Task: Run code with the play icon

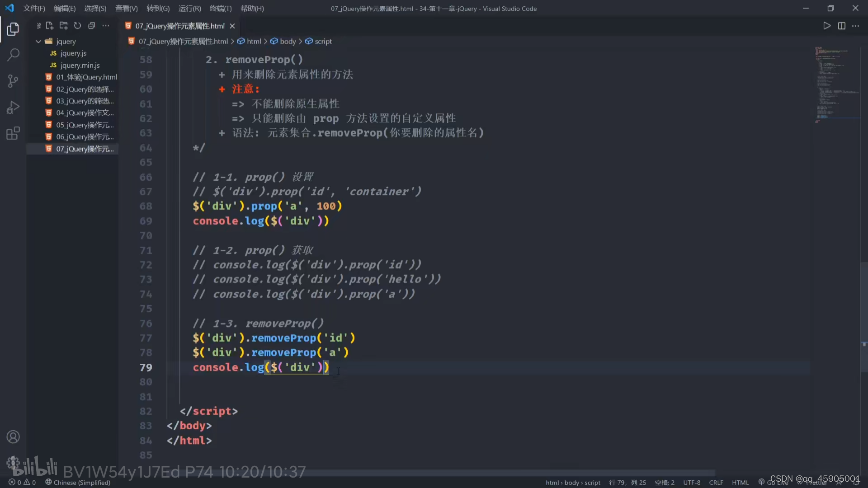Action: [827, 26]
